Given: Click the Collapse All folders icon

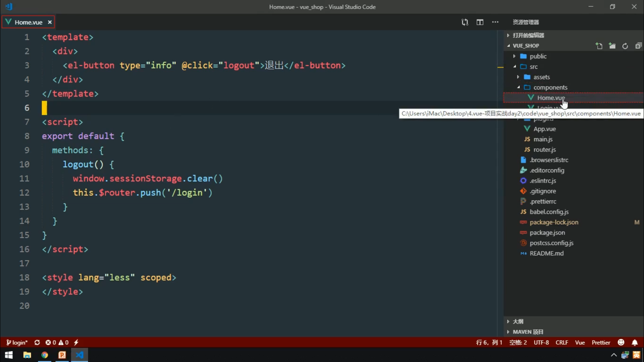Looking at the screenshot, I should coord(638,46).
